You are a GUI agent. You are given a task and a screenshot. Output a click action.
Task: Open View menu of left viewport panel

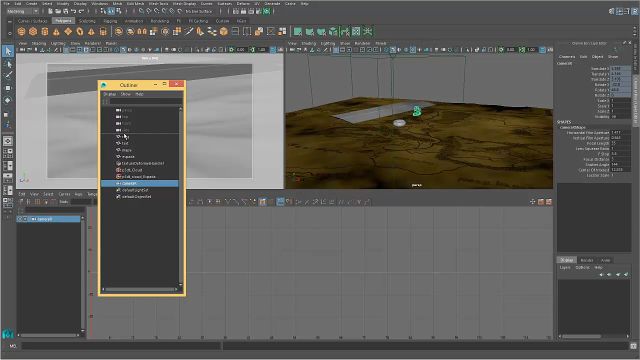tap(23, 43)
